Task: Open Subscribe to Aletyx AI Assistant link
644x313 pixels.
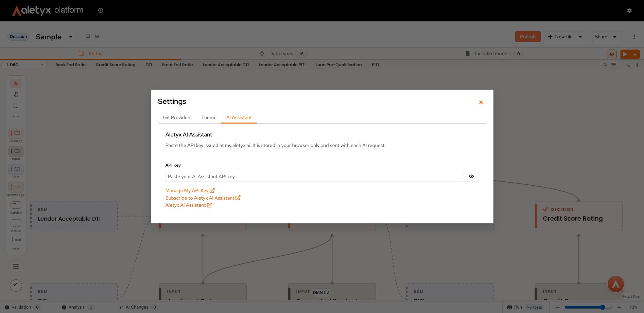Action: [203, 198]
